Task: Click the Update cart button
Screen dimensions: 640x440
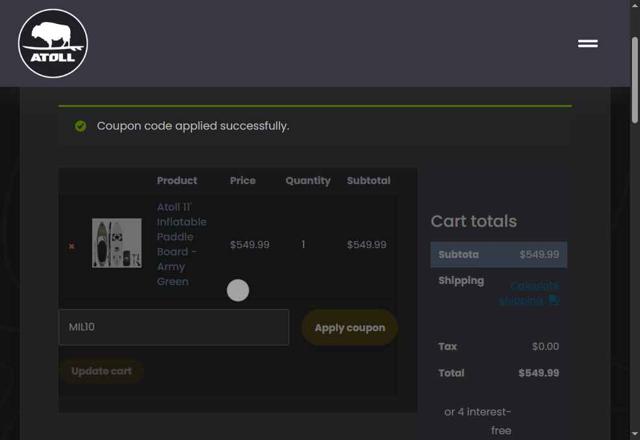Action: [x=101, y=371]
